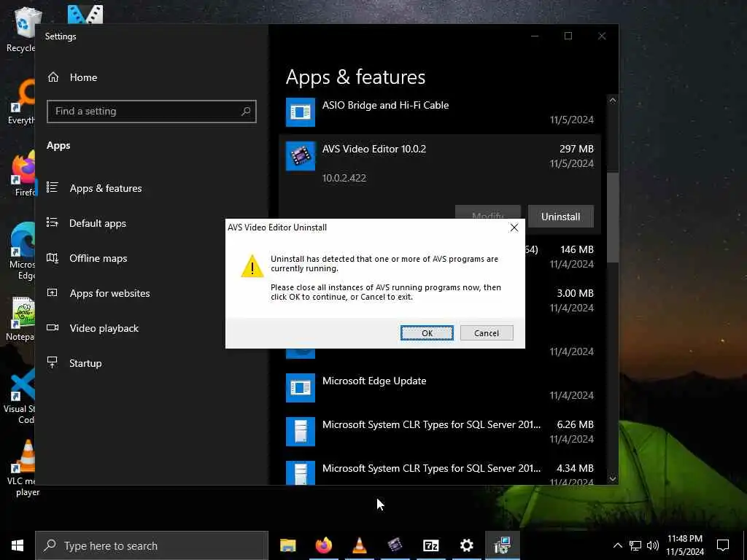747x560 pixels.
Task: Switch to Settings gear on the taskbar
Action: [x=466, y=545]
